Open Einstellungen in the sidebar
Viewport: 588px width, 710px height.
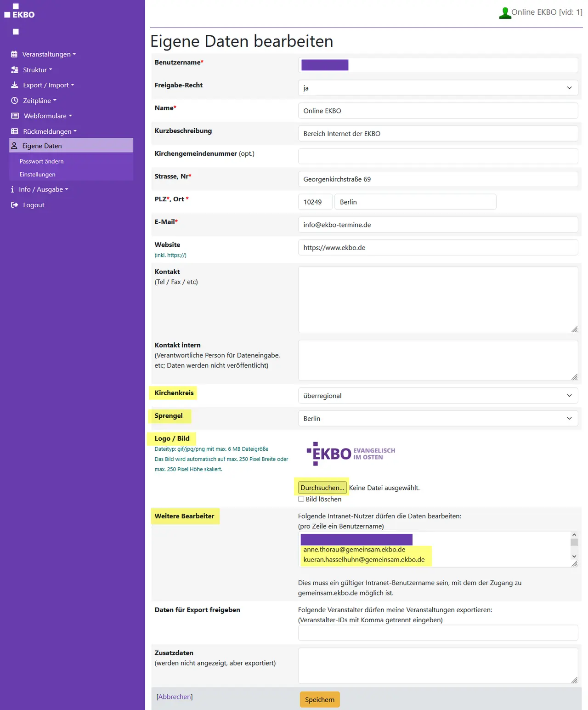37,175
